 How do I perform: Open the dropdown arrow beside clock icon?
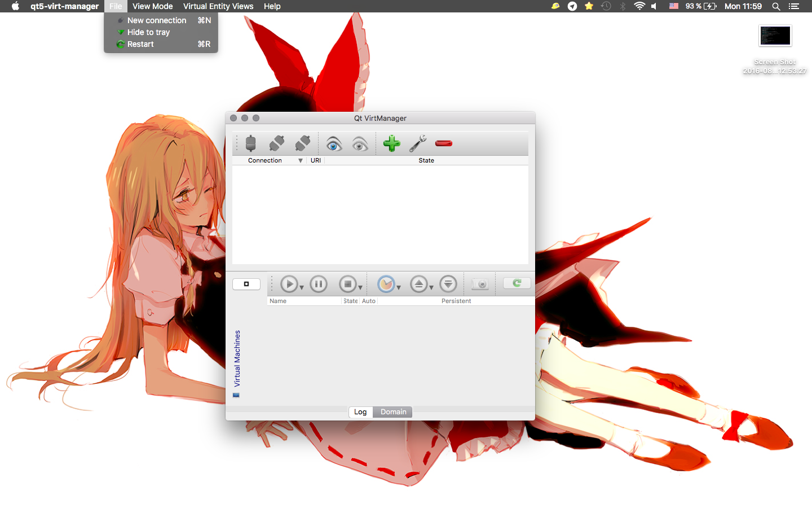click(399, 288)
